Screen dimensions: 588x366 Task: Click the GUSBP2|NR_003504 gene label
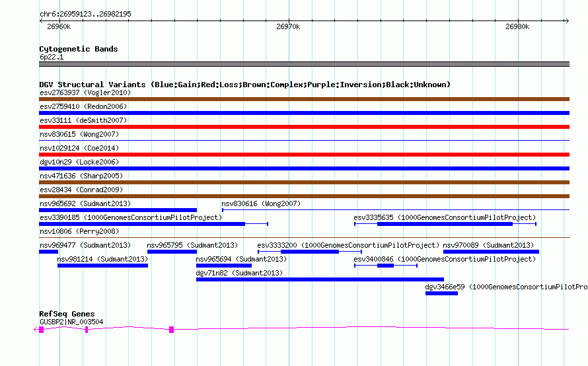click(71, 322)
